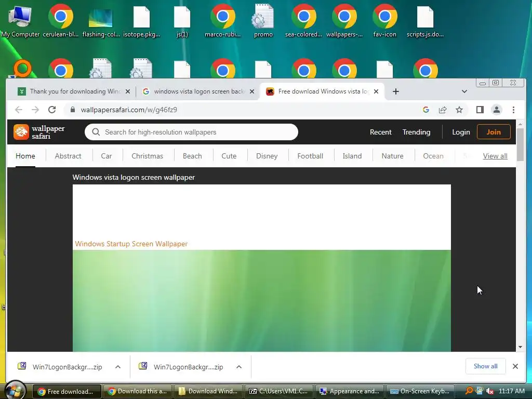Screen dimensions: 532x399
Task: Bookmark this tab with the star icon
Action: click(459, 110)
